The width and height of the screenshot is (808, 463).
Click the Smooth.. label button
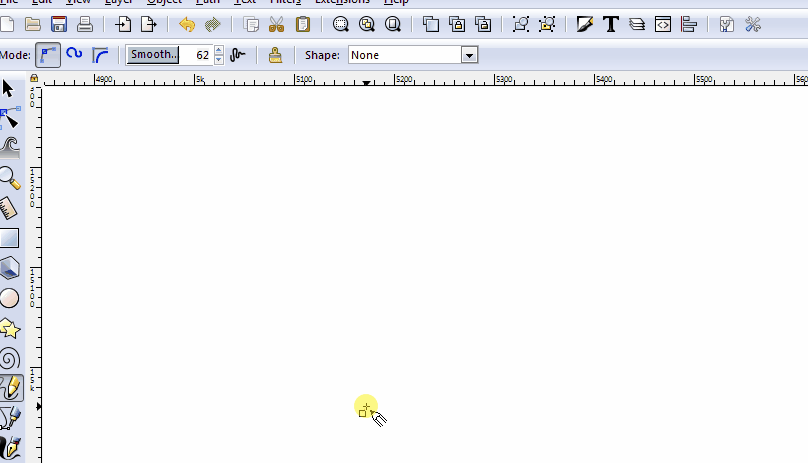153,55
